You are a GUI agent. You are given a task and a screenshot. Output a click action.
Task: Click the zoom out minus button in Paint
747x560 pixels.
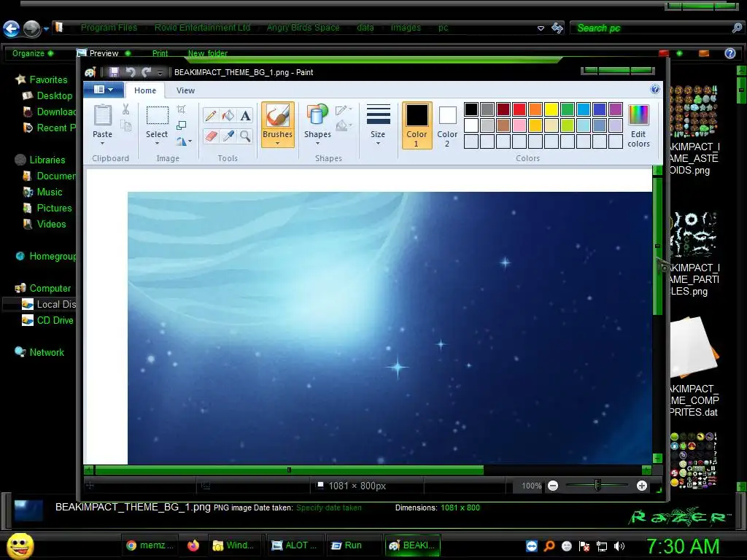(553, 486)
